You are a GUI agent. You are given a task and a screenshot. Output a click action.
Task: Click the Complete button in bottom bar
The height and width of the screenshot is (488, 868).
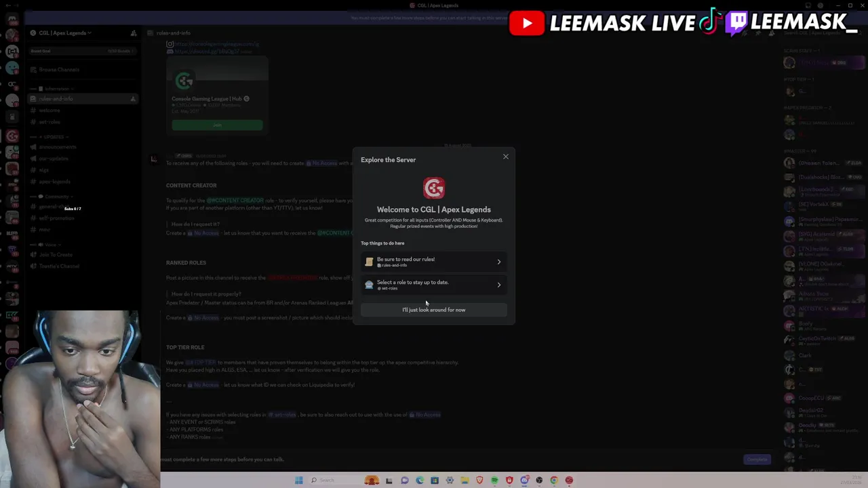757,460
